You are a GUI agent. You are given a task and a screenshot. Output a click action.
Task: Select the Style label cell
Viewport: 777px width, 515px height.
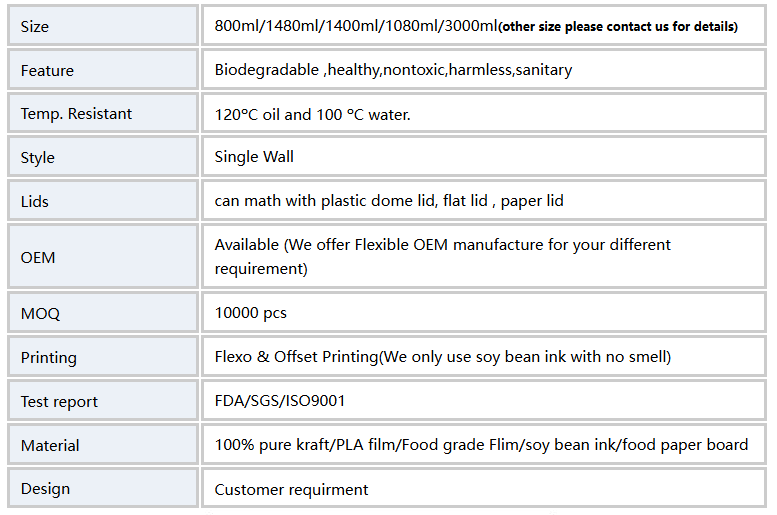point(103,157)
